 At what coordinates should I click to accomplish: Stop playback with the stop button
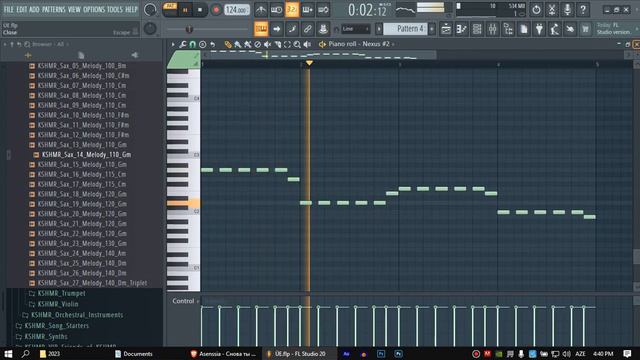click(x=200, y=10)
